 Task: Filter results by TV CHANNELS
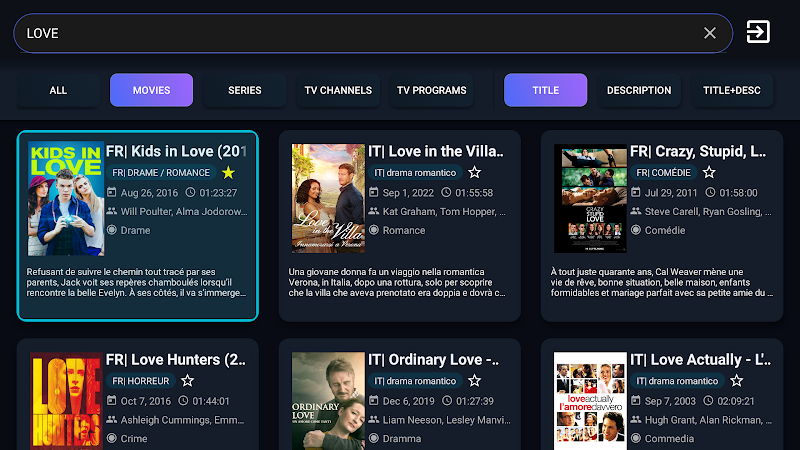pyautogui.click(x=338, y=90)
